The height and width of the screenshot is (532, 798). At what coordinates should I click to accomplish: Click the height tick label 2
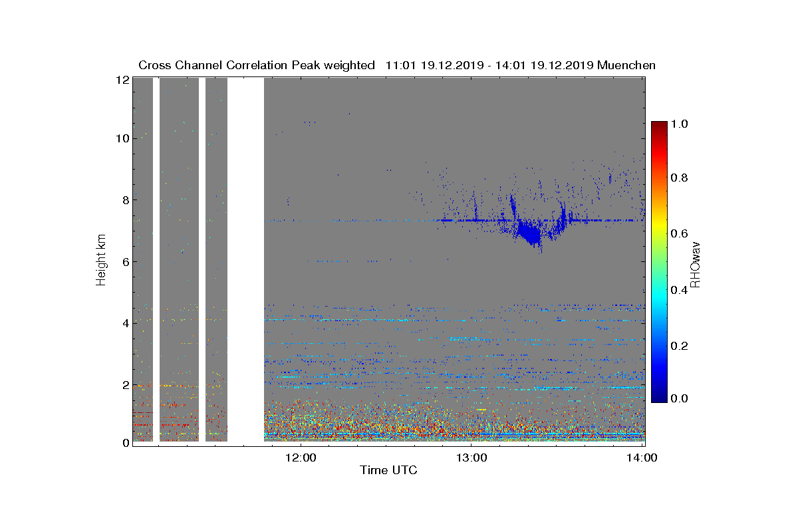[x=125, y=384]
